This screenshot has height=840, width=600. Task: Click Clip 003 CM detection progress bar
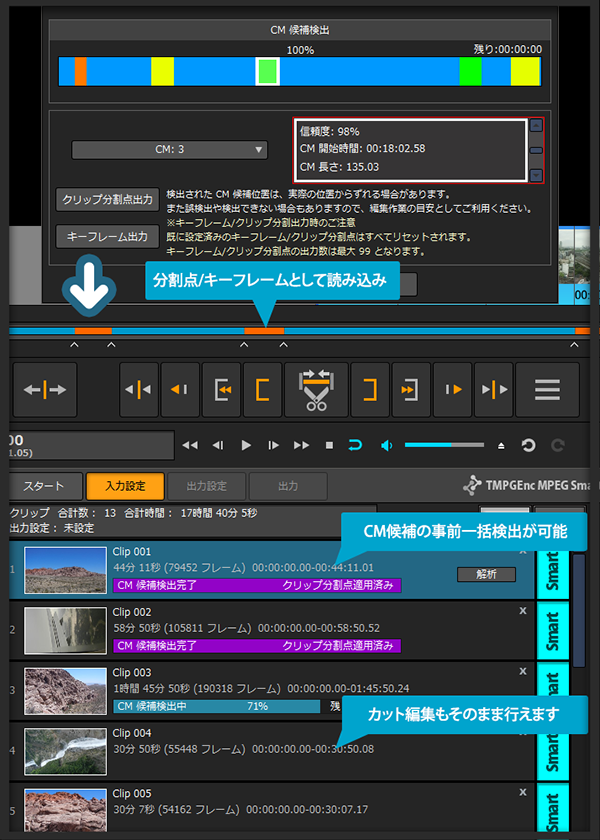coord(216,706)
